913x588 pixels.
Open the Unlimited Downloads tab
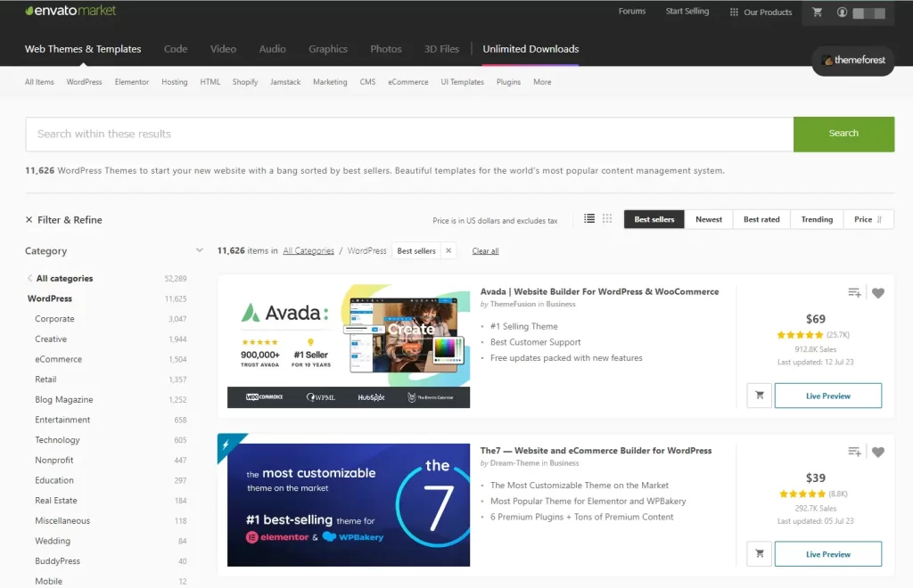click(531, 49)
